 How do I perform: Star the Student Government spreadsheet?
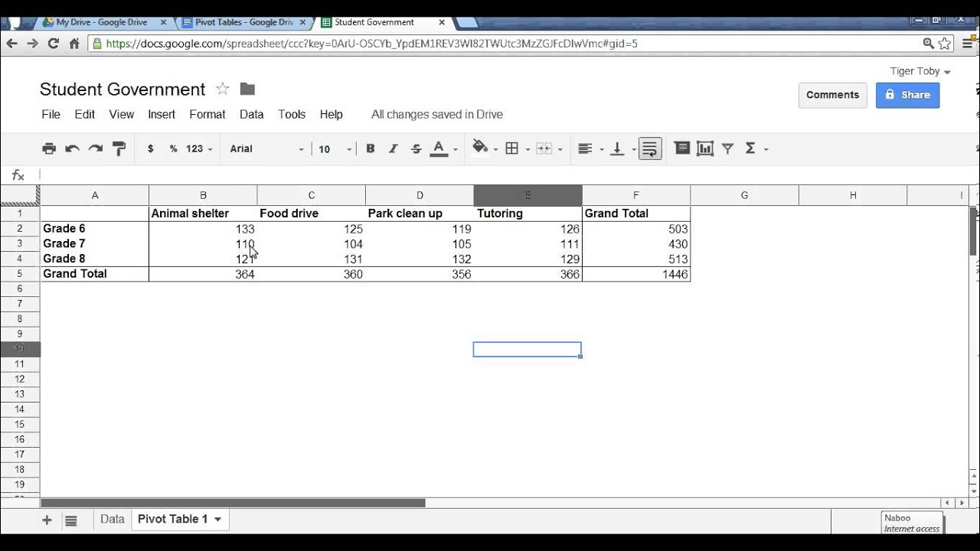click(x=223, y=89)
